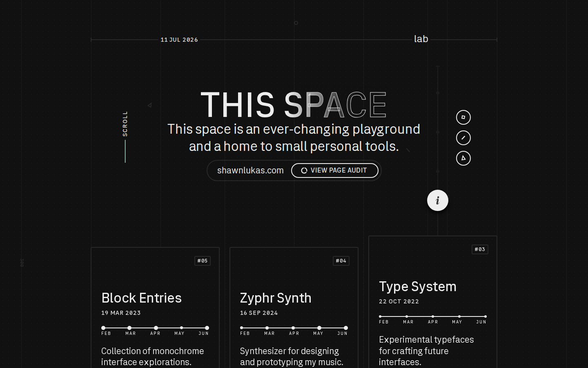Click the THIS SPACE headline
The image size is (588, 368).
(294, 105)
